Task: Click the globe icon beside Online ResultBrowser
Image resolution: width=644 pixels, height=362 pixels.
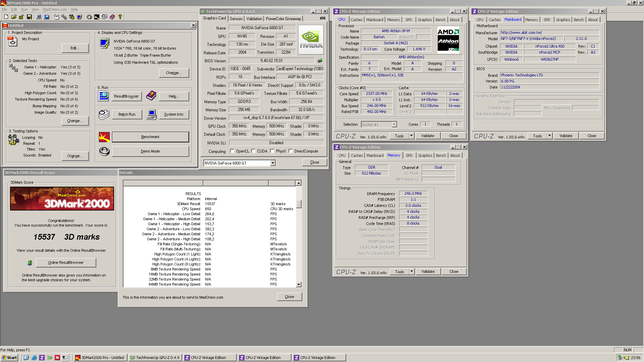Action: [x=30, y=263]
